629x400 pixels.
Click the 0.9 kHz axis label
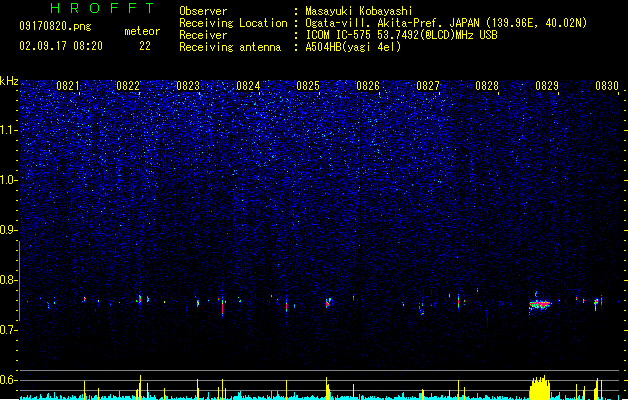(x=8, y=230)
